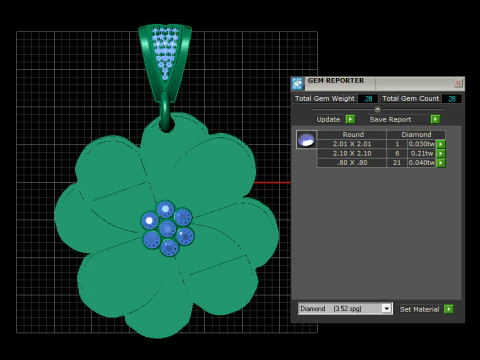Click the green arrow for 0.21tw row

click(x=441, y=154)
